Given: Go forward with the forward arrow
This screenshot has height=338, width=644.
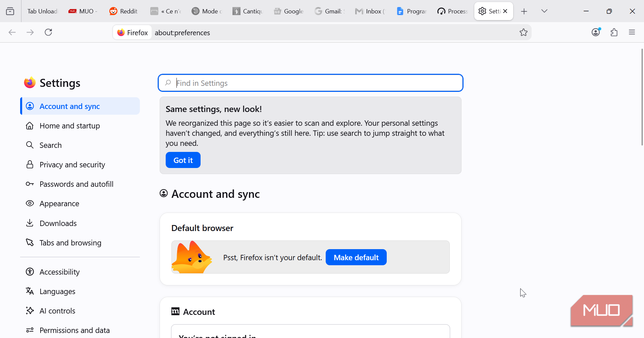Looking at the screenshot, I should [x=30, y=32].
